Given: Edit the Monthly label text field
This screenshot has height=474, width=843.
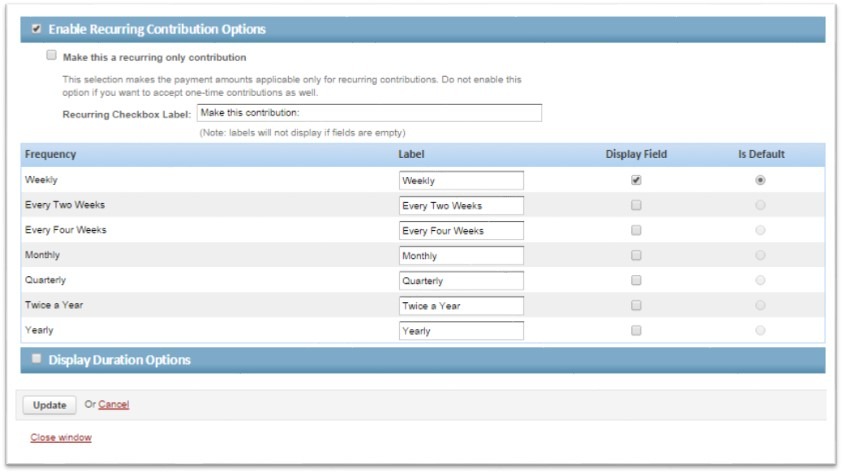Looking at the screenshot, I should (x=461, y=256).
